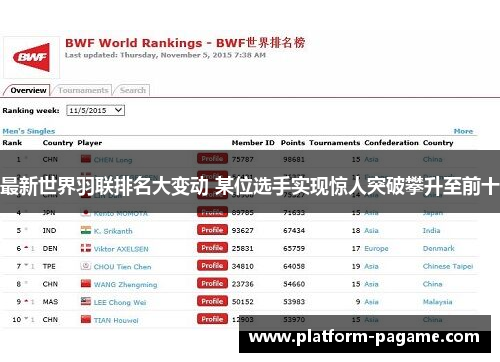Screen dimensions: 500x362
Task: Click Profile button for CHEN Long
Action: (212, 159)
